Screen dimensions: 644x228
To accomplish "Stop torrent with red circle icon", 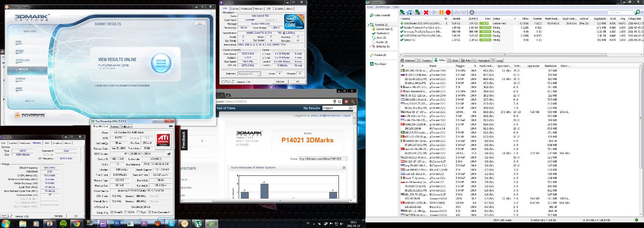I will (448, 12).
